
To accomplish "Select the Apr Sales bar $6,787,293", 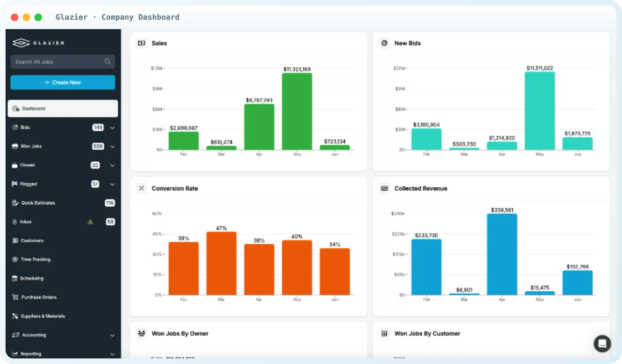I will [x=259, y=127].
